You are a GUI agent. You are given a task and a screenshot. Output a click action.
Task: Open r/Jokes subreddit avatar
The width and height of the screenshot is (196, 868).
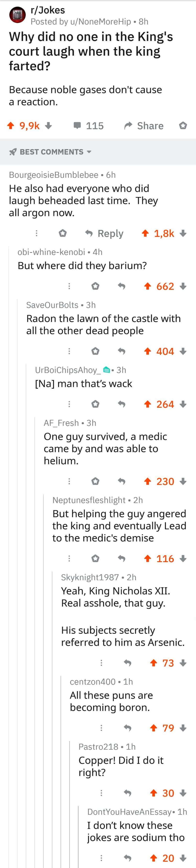18,15
